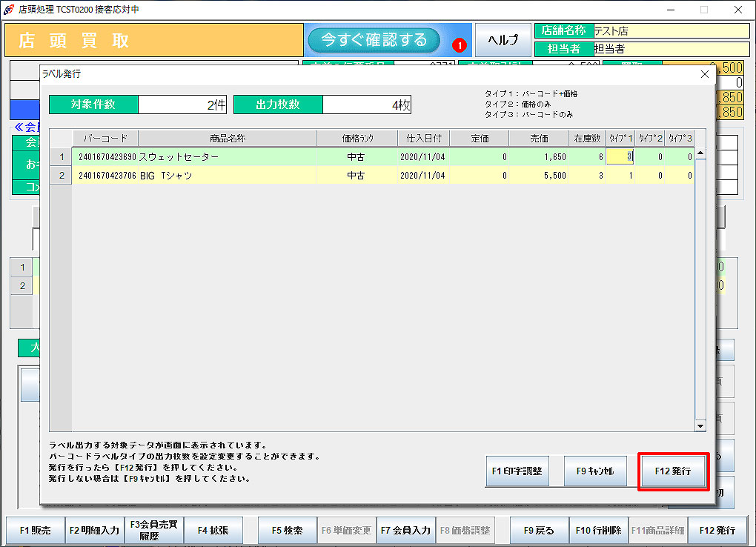Click the 売価 column header
The image size is (756, 547).
click(539, 139)
